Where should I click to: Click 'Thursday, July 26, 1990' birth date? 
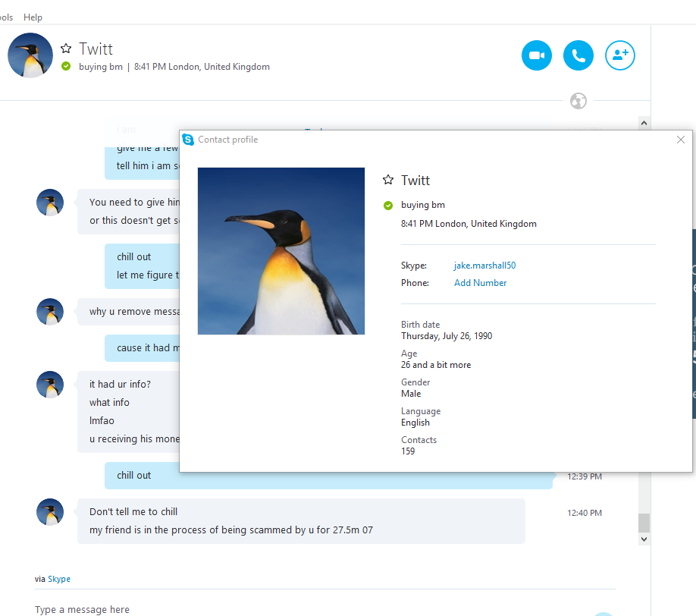447,336
